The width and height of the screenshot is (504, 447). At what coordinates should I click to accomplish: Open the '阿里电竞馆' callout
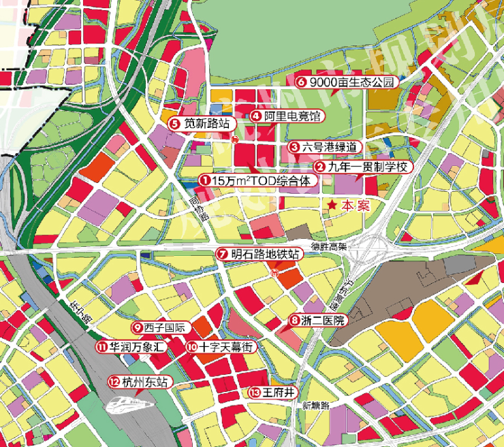pos(287,116)
